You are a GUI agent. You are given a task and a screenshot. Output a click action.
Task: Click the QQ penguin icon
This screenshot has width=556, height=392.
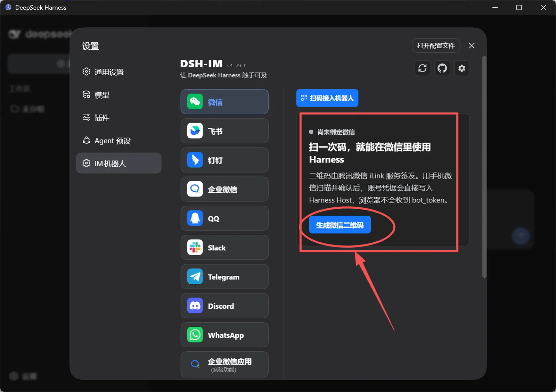[195, 218]
